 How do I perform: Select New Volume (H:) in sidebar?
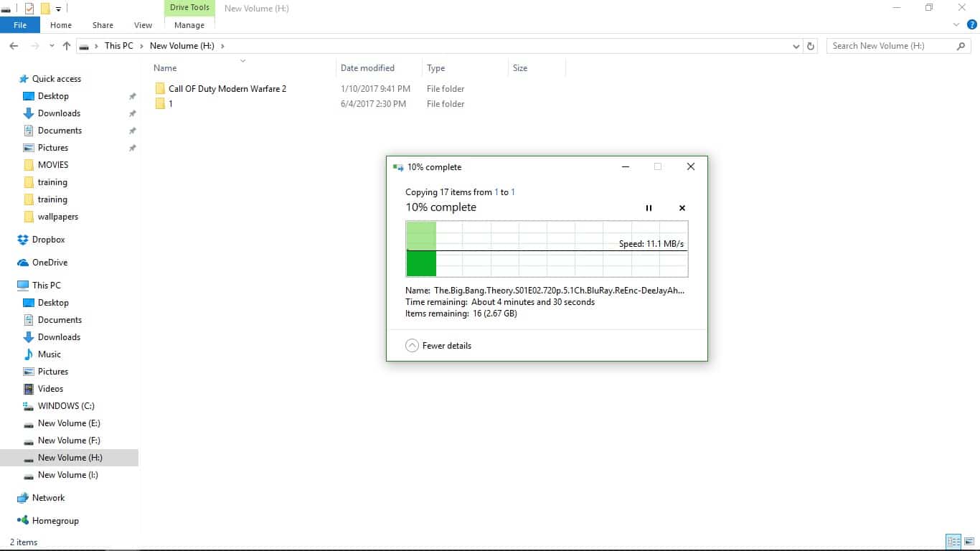tap(70, 458)
